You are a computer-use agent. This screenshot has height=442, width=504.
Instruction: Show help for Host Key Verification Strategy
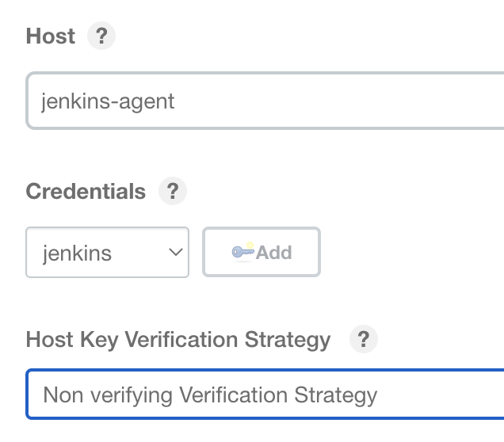pos(364,340)
